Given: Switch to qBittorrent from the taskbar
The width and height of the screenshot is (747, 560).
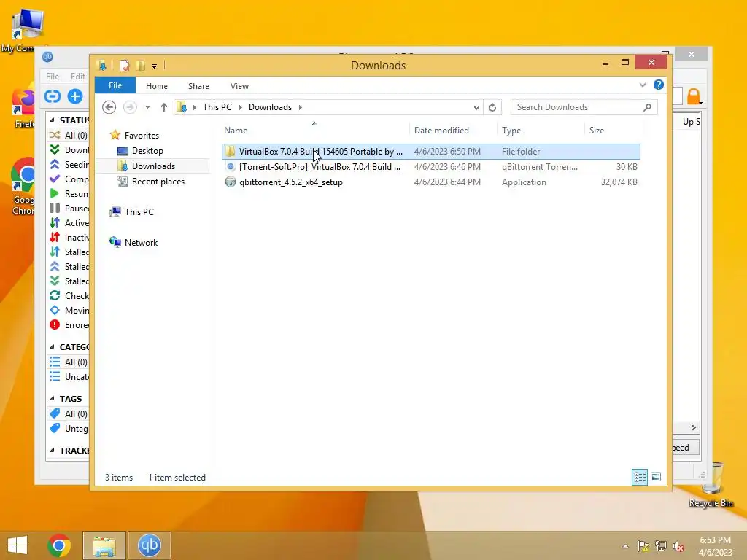Looking at the screenshot, I should [x=149, y=545].
